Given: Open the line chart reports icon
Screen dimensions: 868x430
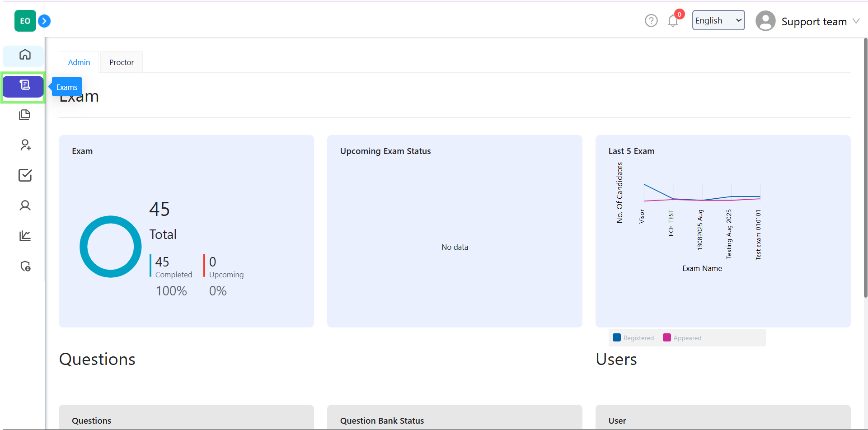Looking at the screenshot, I should click(x=25, y=236).
